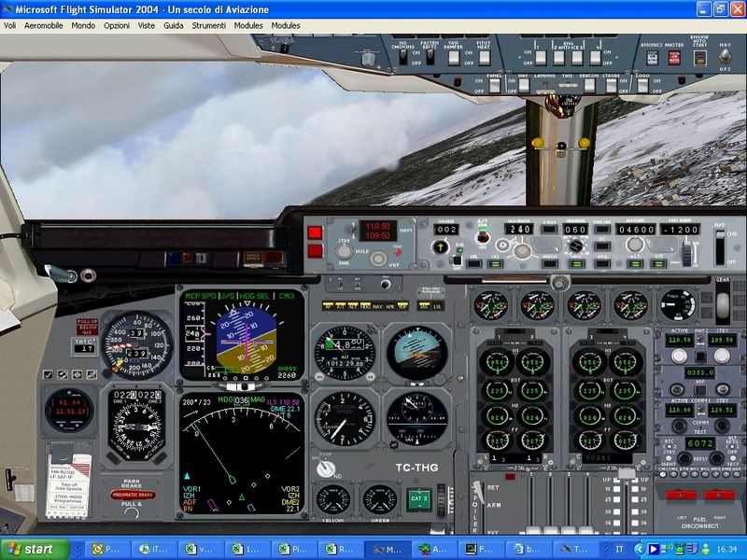This screenshot has height=560, width=747.
Task: Click the IAS/MACH speed knob
Action: point(522,249)
